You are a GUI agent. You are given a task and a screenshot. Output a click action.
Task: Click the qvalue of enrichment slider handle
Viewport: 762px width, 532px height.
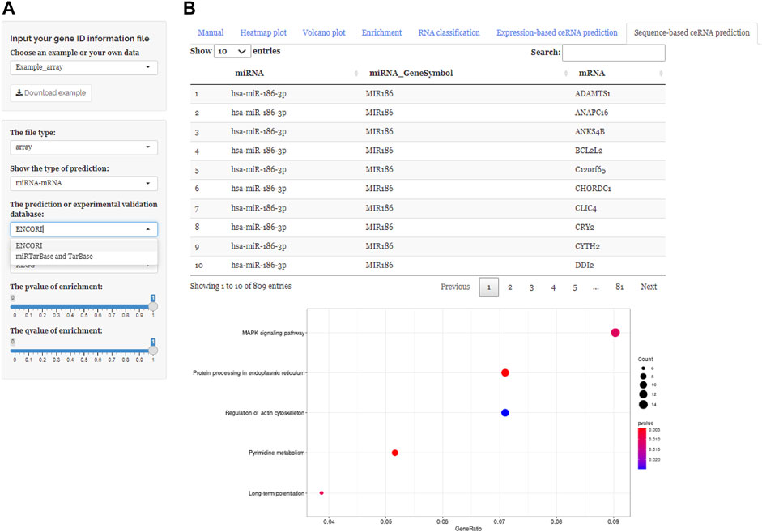(152, 351)
